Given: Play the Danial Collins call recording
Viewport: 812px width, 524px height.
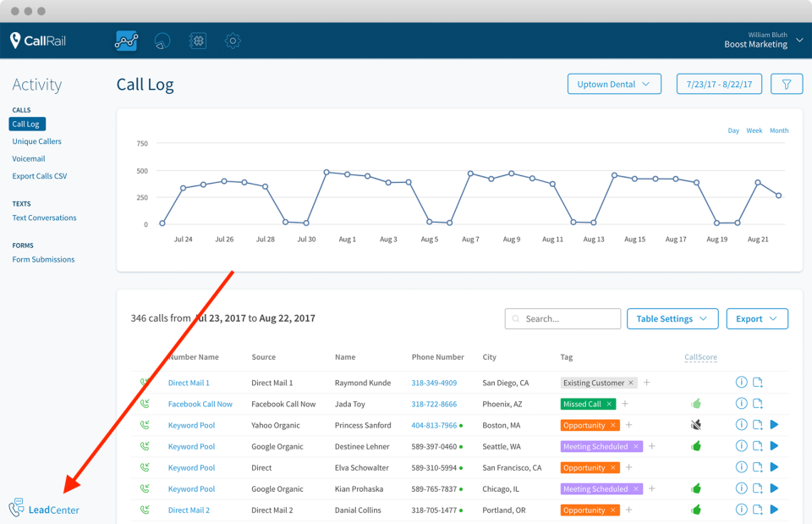Looking at the screenshot, I should pyautogui.click(x=774, y=510).
